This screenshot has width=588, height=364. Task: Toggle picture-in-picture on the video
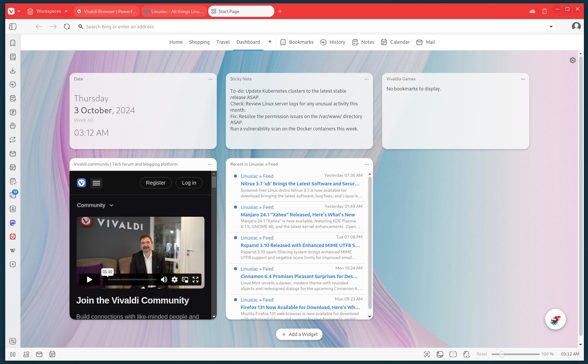185,280
